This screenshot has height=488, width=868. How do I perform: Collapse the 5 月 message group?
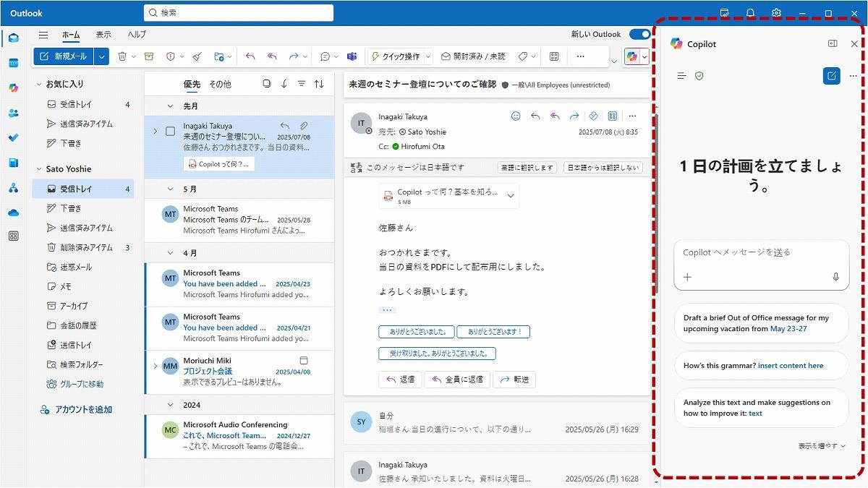click(171, 189)
